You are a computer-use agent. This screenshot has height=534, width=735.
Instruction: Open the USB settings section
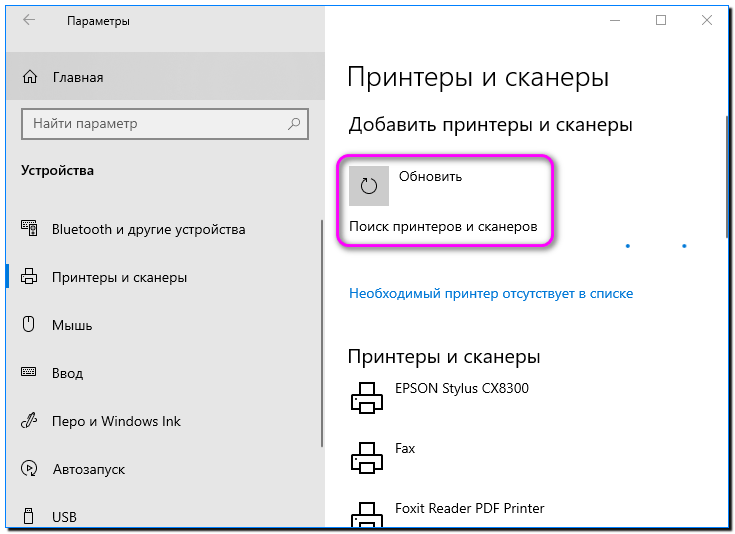[x=64, y=517]
